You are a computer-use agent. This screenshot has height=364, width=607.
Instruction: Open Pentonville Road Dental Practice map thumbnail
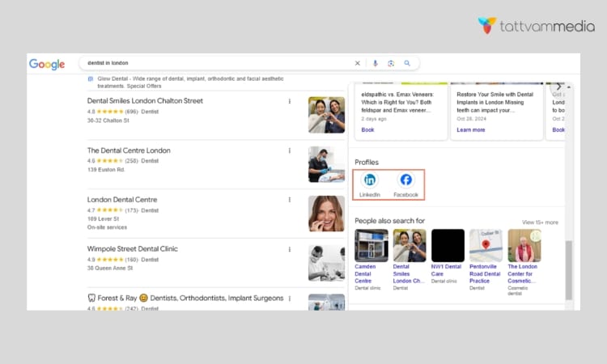[486, 246]
